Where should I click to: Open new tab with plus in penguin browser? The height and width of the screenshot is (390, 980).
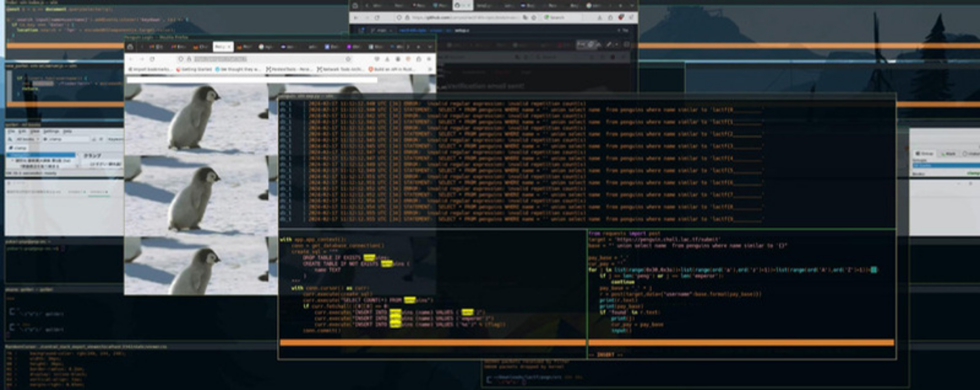pos(418,46)
